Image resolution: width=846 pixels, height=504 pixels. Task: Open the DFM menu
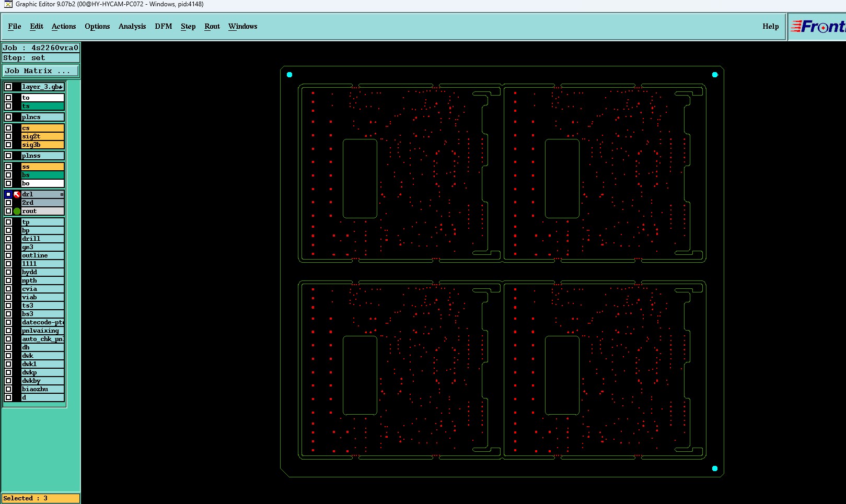click(x=164, y=26)
